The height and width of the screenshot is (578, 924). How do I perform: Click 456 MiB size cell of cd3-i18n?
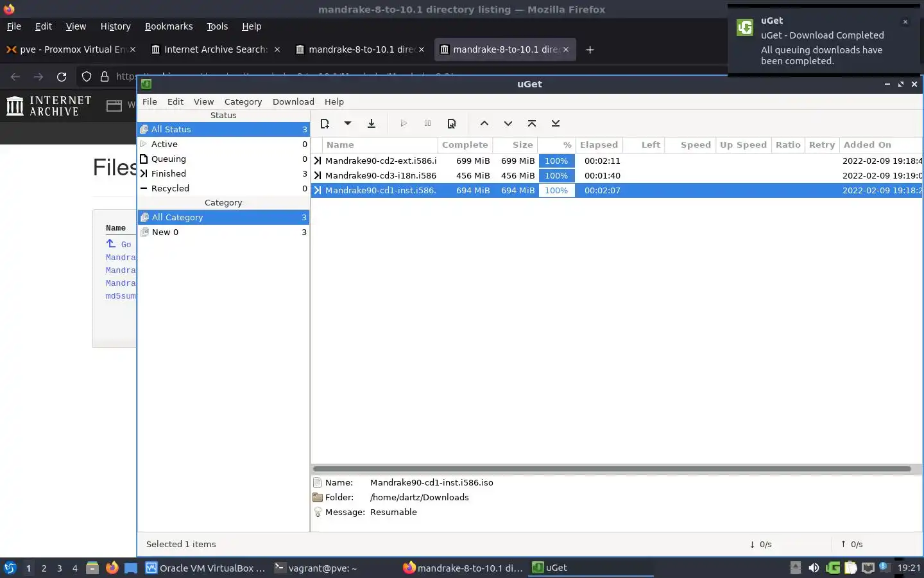tap(518, 175)
